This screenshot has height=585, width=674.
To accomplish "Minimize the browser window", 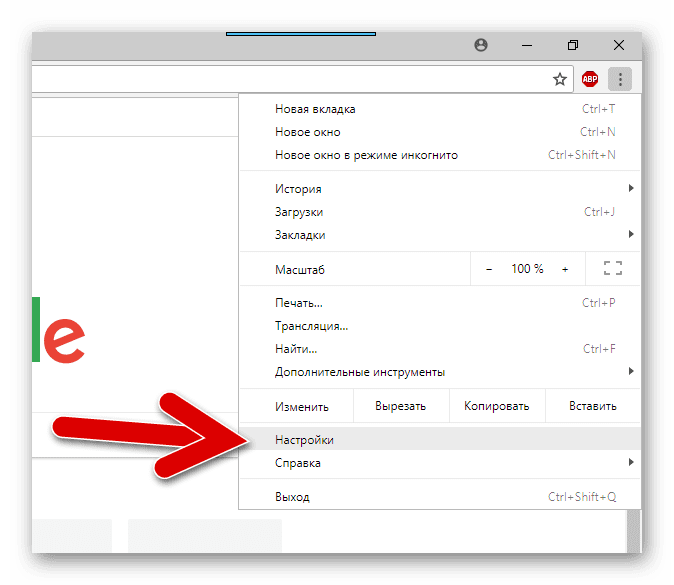I will 527,45.
